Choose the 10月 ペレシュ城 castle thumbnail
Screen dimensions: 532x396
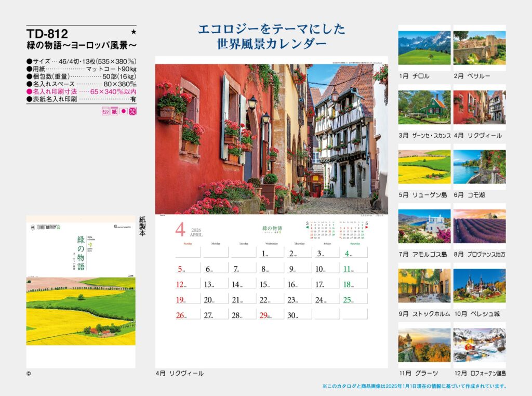tap(479, 285)
